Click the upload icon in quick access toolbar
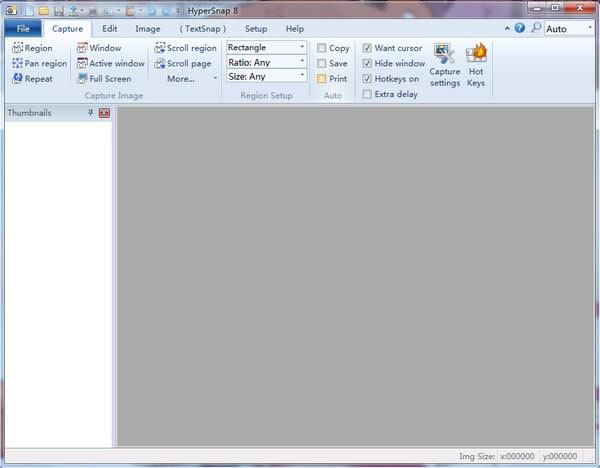Viewport: 600px width, 468px height. [73, 11]
